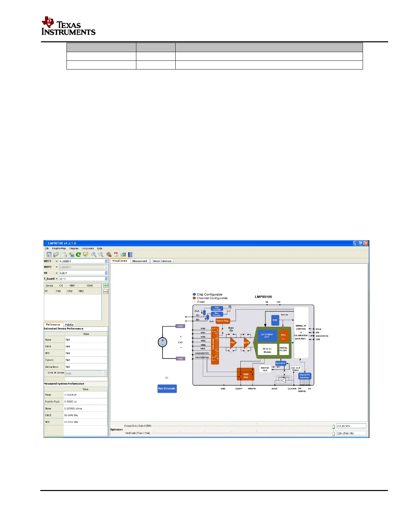Toggle the CLK MUX block
Viewport: 411px width, 532px height.
(x=280, y=363)
